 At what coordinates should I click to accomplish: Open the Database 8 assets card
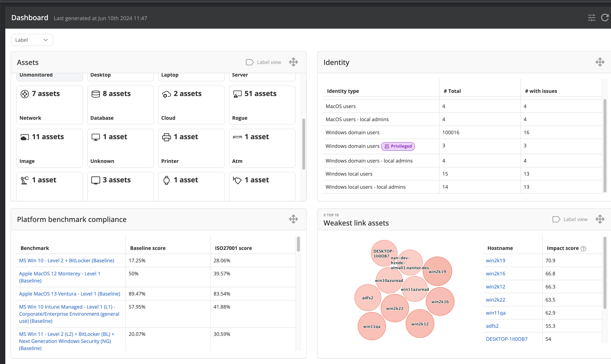(120, 105)
